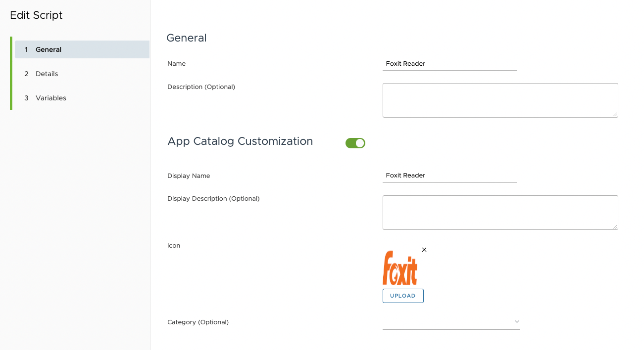Remove the Foxit icon with the X
The width and height of the screenshot is (644, 350).
[424, 250]
